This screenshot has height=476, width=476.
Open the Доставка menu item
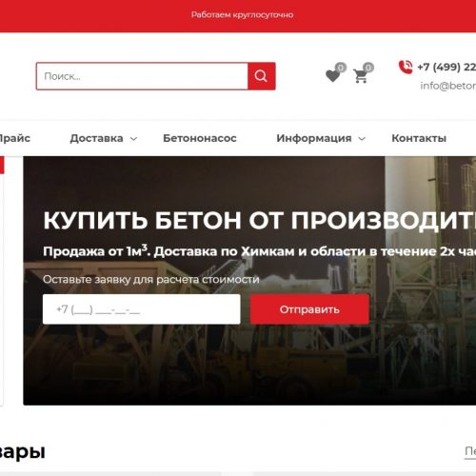point(96,138)
